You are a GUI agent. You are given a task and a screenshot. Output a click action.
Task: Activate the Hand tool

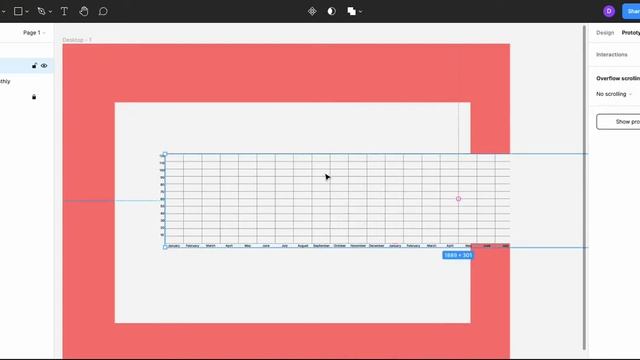pos(84,11)
